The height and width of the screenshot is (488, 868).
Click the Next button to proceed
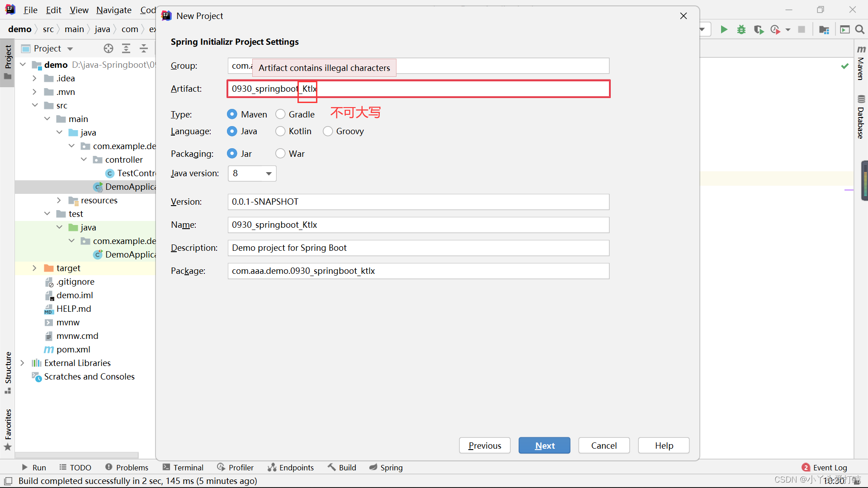[x=544, y=445]
